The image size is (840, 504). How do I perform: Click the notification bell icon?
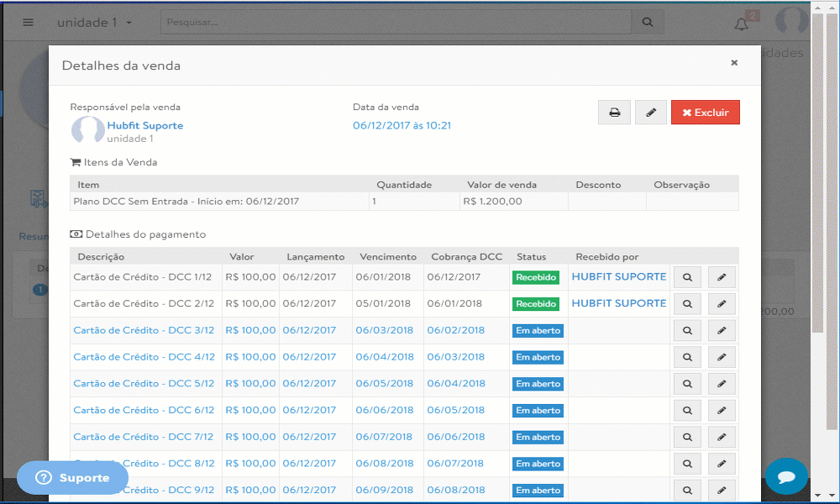741,24
